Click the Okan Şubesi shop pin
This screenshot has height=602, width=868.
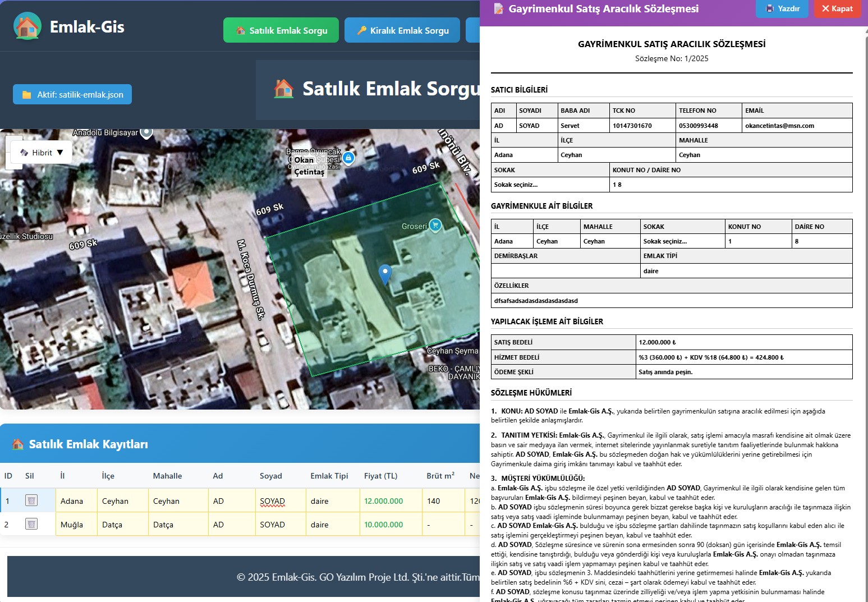tap(348, 158)
